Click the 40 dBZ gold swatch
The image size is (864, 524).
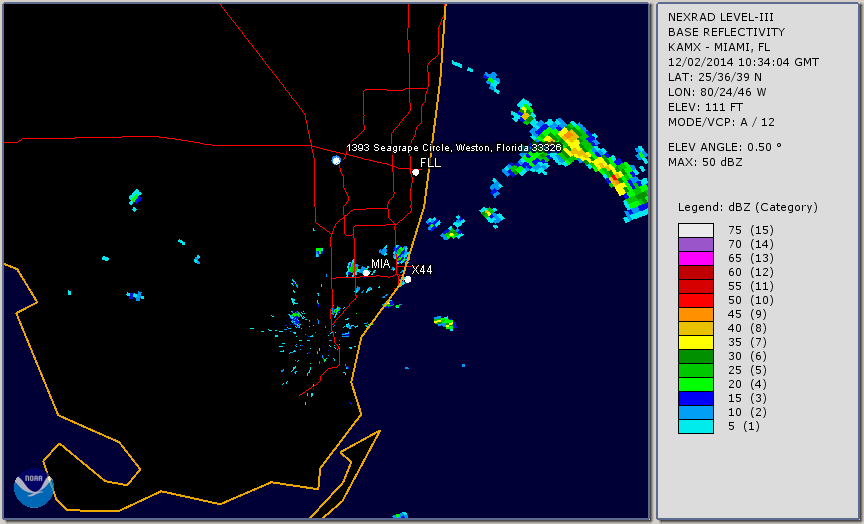tap(696, 328)
